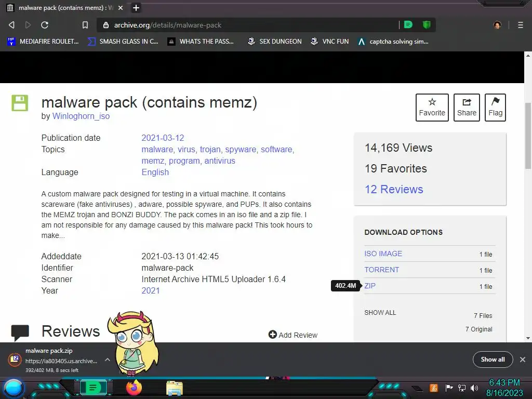The width and height of the screenshot is (532, 399).
Task: Share this item with the Share button
Action: pos(467,107)
